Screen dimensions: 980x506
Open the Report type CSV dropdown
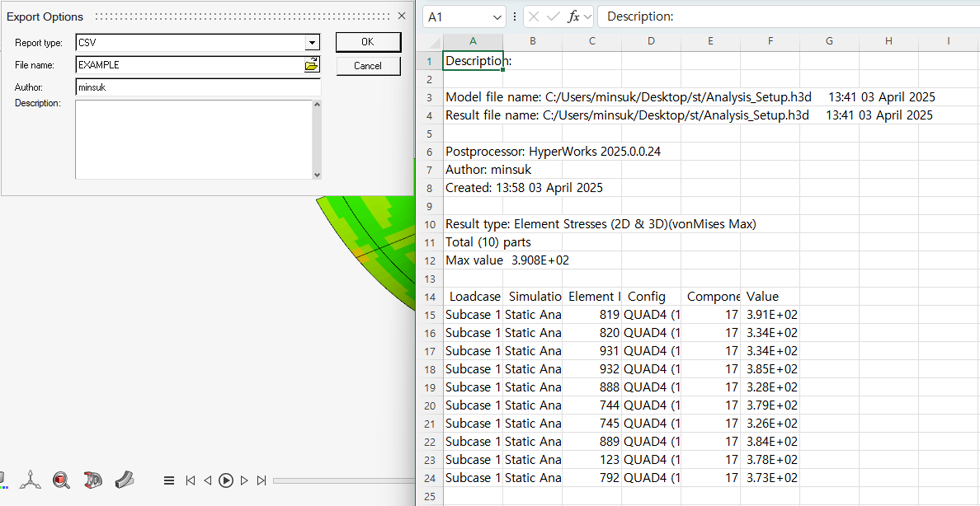point(312,42)
